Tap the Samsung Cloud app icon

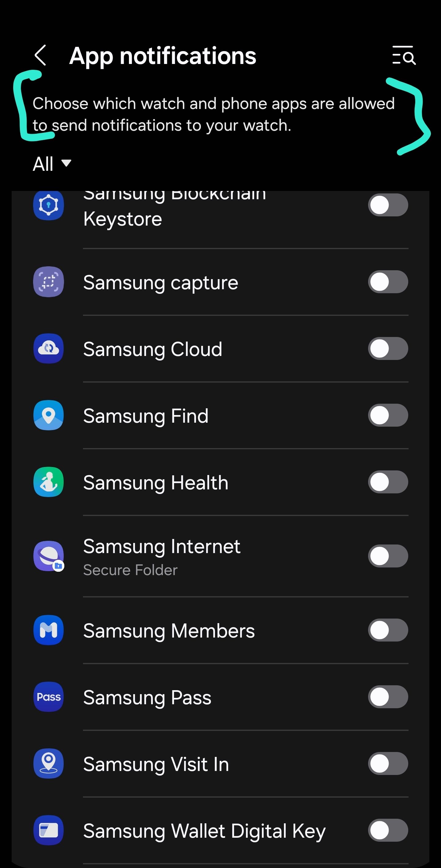pos(49,348)
